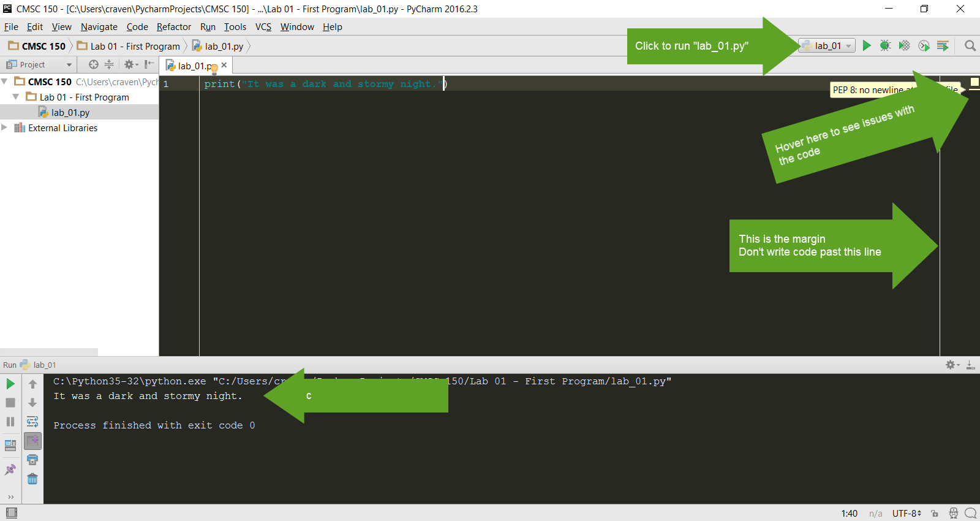Click the concurrency/profile run icon
The image size is (980, 521).
coord(924,45)
